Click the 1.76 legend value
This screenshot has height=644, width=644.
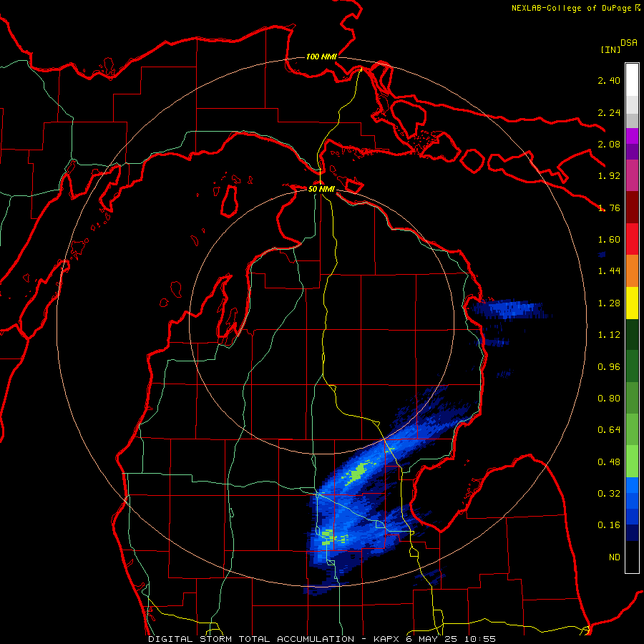609,208
